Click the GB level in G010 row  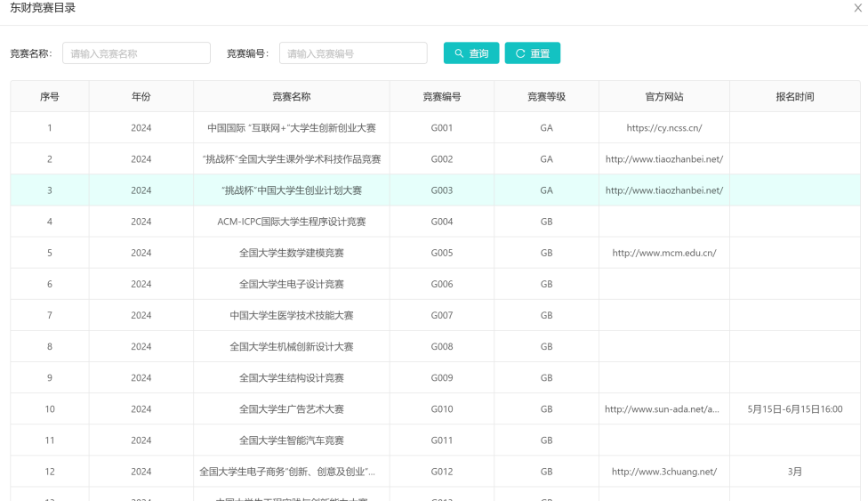(x=546, y=409)
